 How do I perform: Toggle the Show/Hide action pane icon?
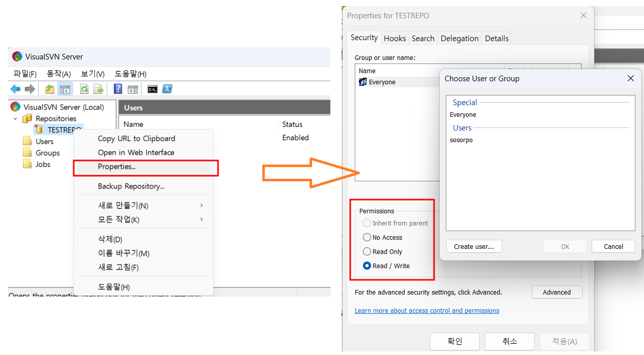[133, 89]
